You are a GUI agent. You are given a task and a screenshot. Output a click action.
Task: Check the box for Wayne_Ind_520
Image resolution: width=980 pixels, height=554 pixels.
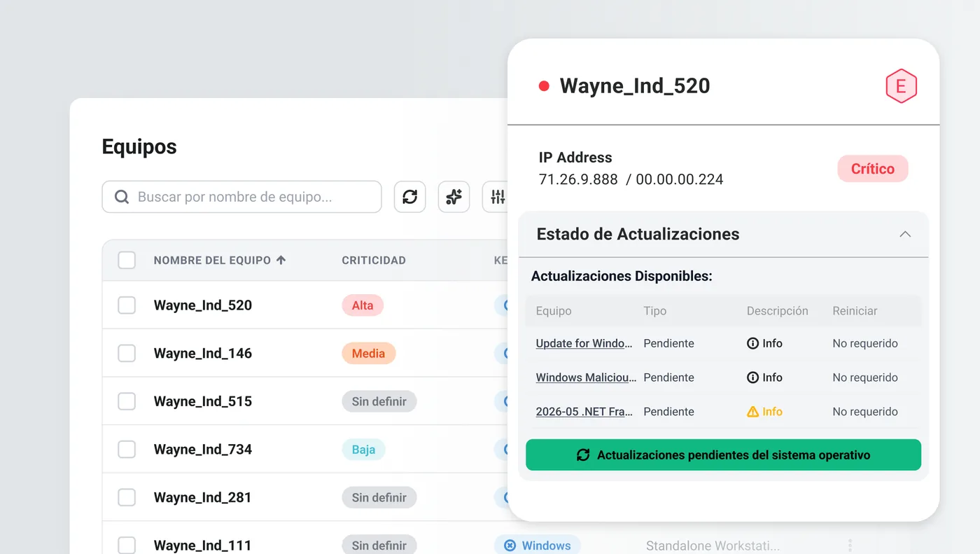pyautogui.click(x=127, y=305)
